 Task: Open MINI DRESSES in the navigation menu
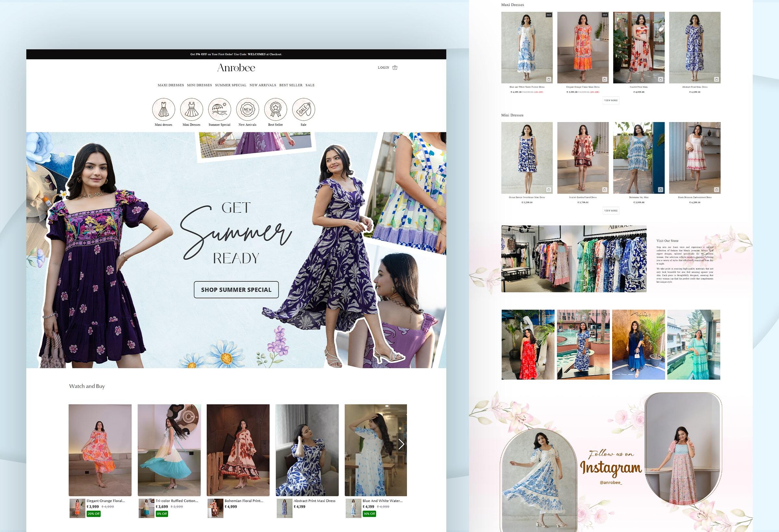click(x=199, y=85)
